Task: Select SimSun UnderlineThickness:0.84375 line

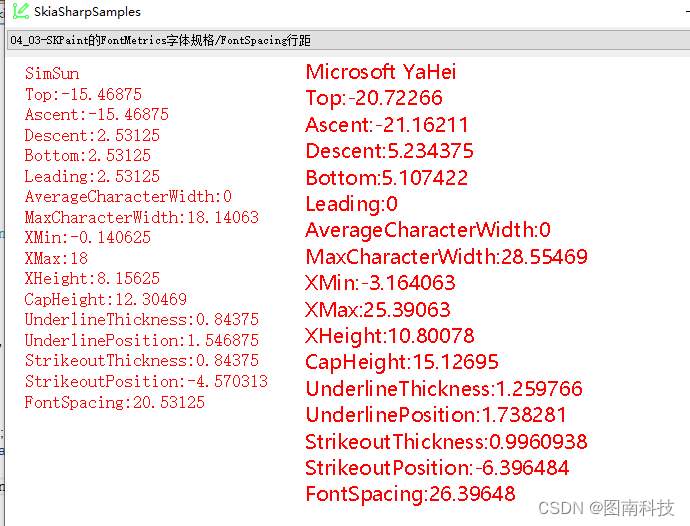Action: 142,319
